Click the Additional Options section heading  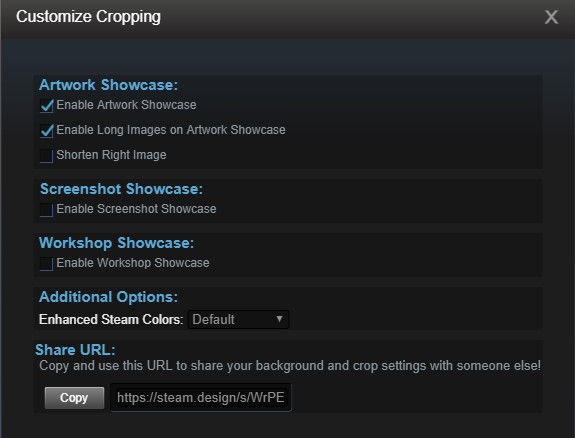(x=109, y=297)
